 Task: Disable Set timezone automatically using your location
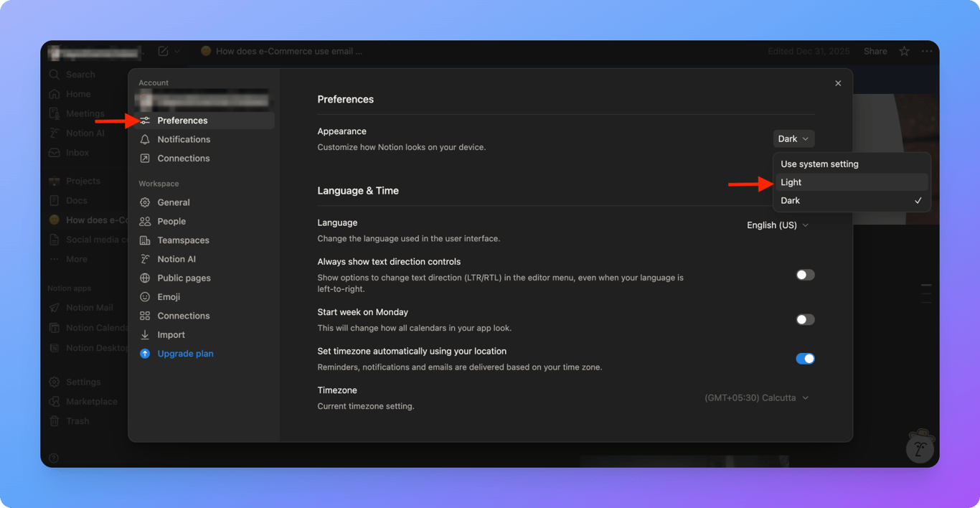click(x=805, y=358)
